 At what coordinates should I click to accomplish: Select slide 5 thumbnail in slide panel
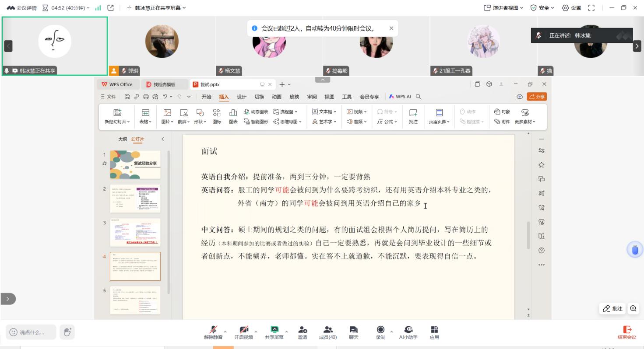coord(135,300)
